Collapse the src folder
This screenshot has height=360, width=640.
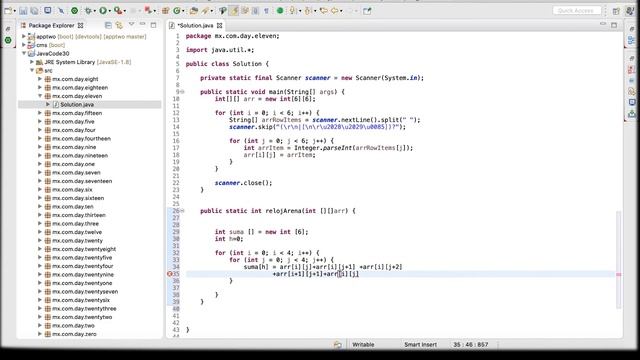32,71
